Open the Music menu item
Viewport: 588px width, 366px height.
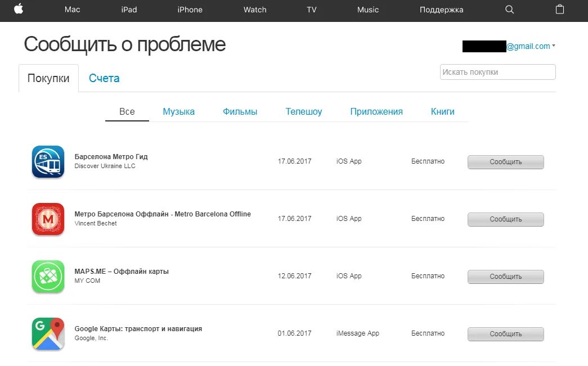(368, 10)
